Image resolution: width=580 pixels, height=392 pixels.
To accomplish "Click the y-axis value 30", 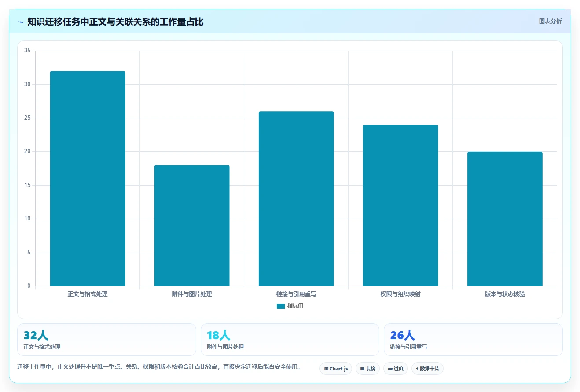I will (x=27, y=84).
